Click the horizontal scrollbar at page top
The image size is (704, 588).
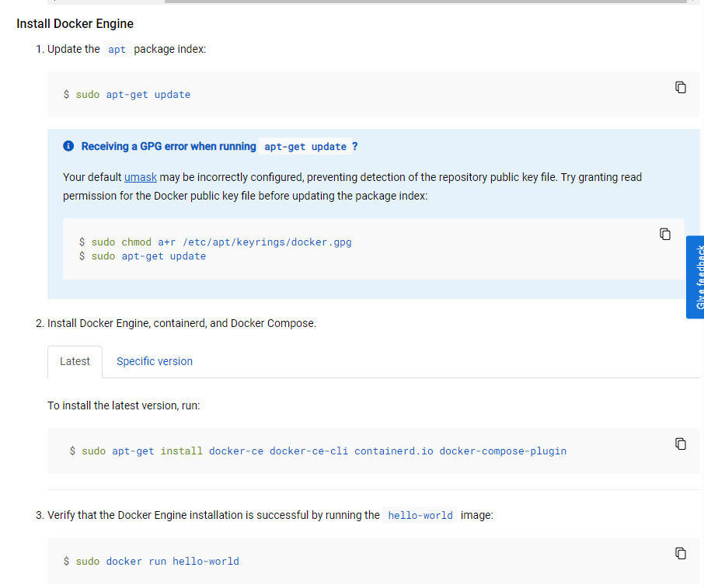425,2
